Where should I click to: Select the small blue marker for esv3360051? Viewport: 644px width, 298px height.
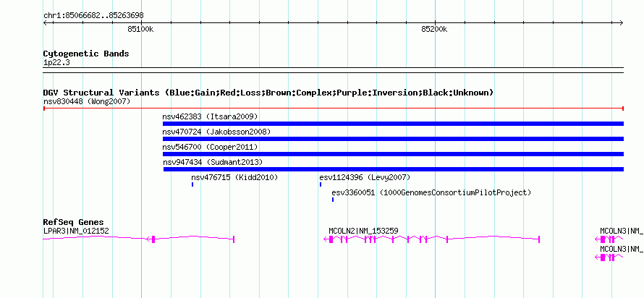click(x=333, y=200)
